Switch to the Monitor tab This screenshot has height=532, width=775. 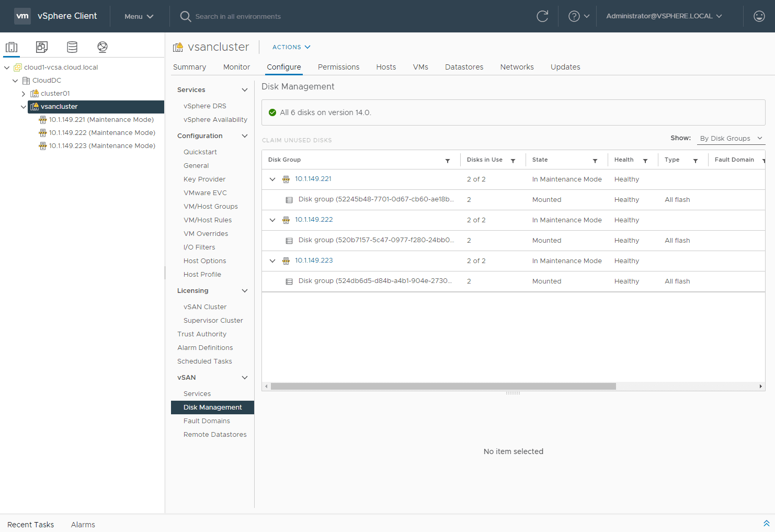click(236, 67)
